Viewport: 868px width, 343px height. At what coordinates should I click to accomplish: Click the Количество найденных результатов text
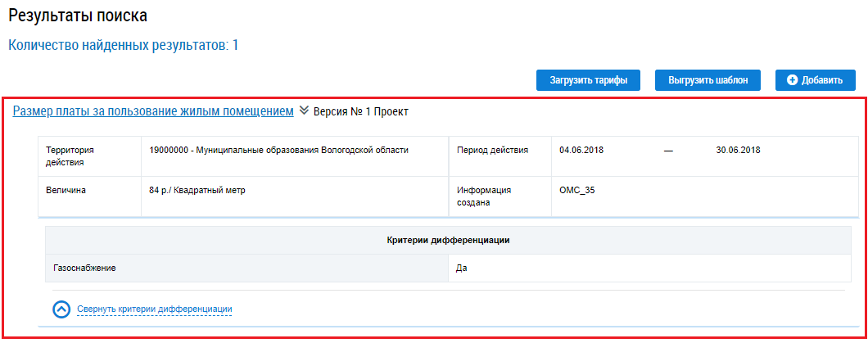click(123, 45)
